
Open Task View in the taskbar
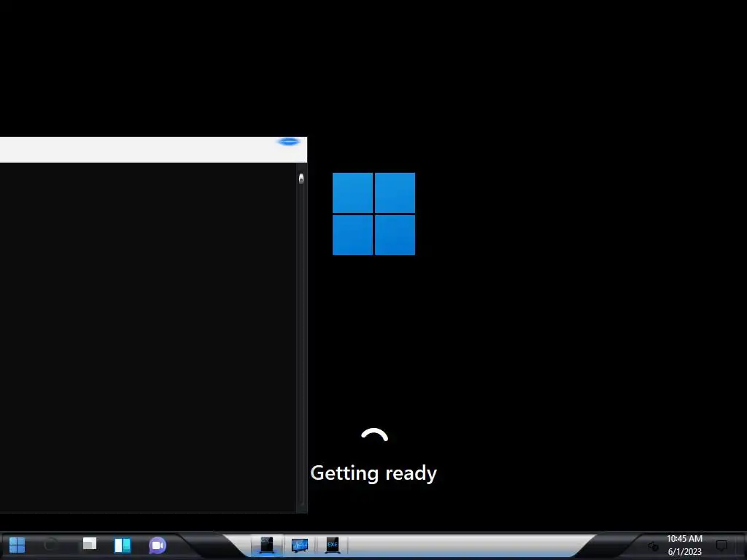coord(89,544)
